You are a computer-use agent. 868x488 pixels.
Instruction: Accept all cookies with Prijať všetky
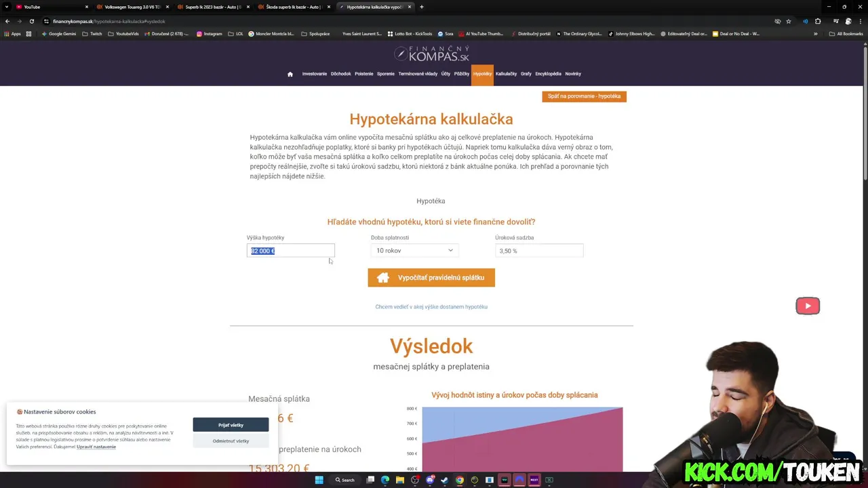tap(231, 425)
